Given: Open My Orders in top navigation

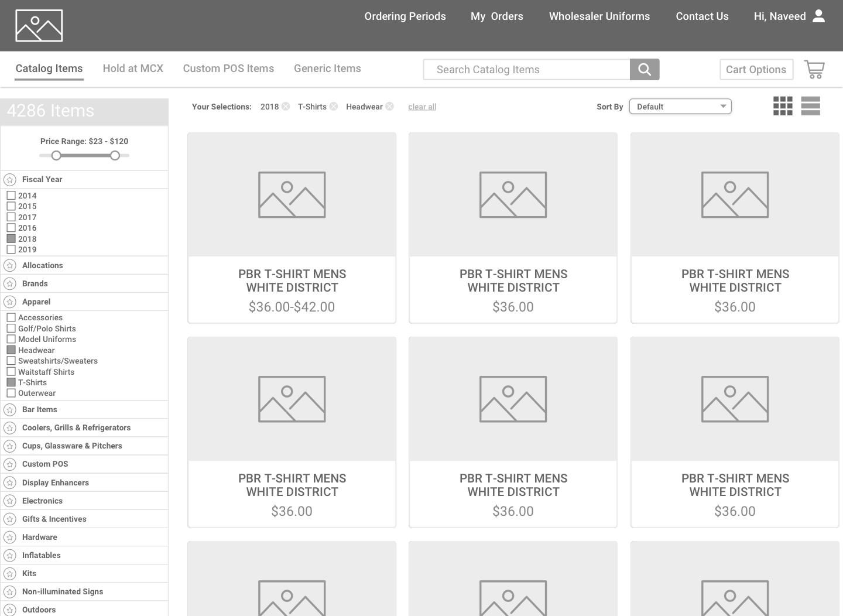Looking at the screenshot, I should (497, 16).
